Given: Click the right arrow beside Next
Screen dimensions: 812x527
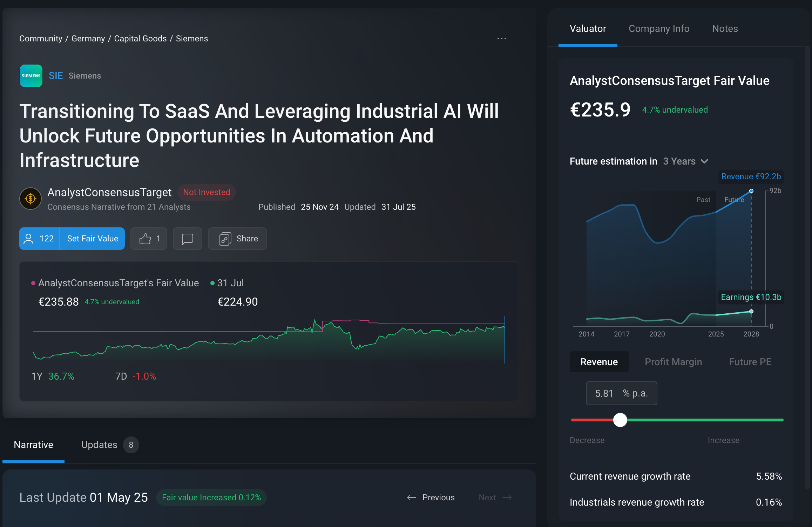Looking at the screenshot, I should pos(507,498).
